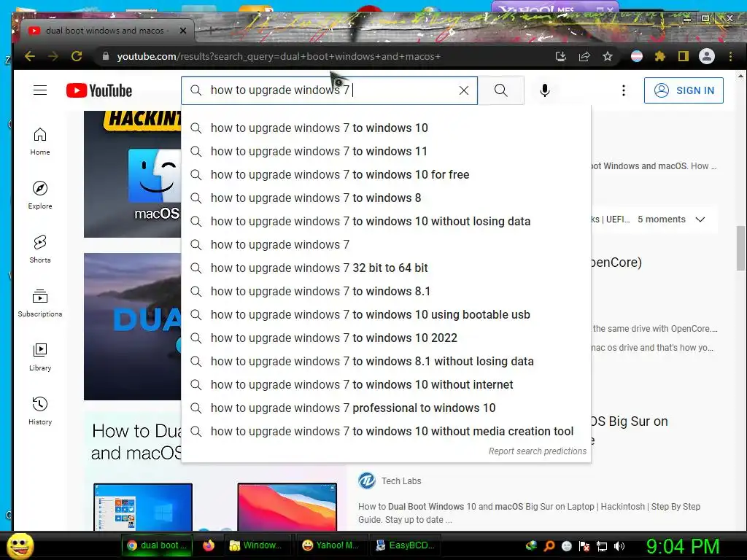747x560 pixels.
Task: Click share page icon in address bar
Action: [x=584, y=57]
